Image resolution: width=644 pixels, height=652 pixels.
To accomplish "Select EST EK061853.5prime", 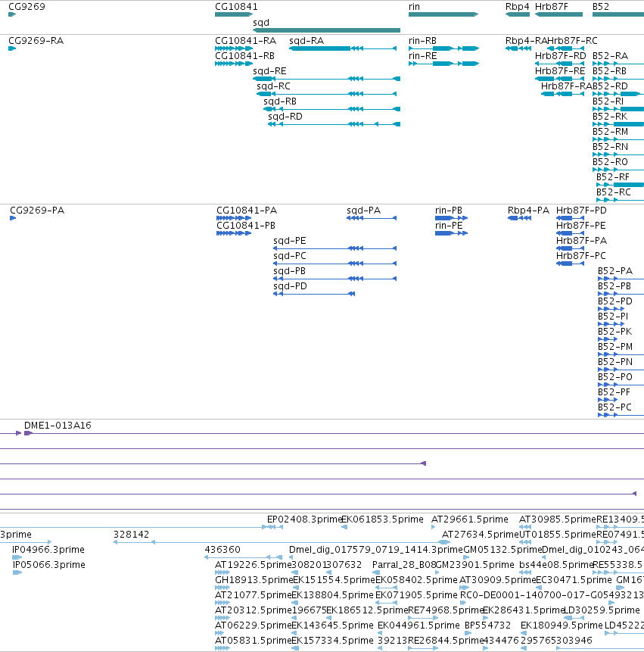I will pyautogui.click(x=344, y=527).
